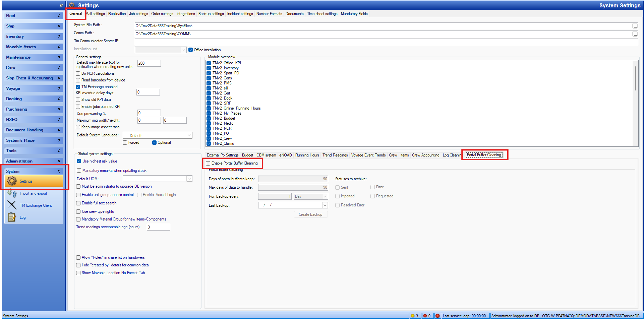Open the Log from System sidebar
This screenshot has width=644, height=319.
point(22,217)
